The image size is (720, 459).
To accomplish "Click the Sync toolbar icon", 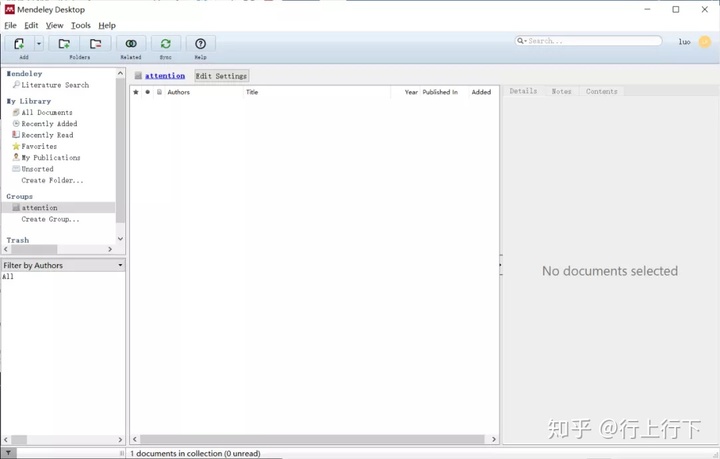I will click(166, 44).
